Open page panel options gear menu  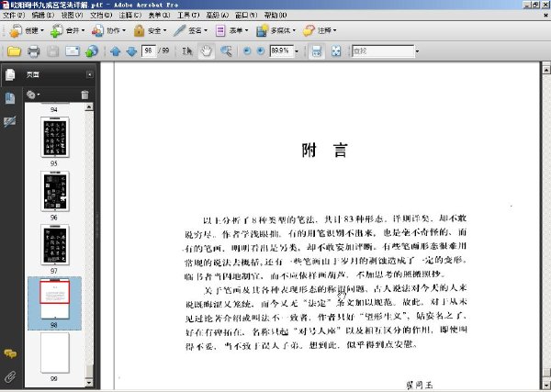click(33, 95)
